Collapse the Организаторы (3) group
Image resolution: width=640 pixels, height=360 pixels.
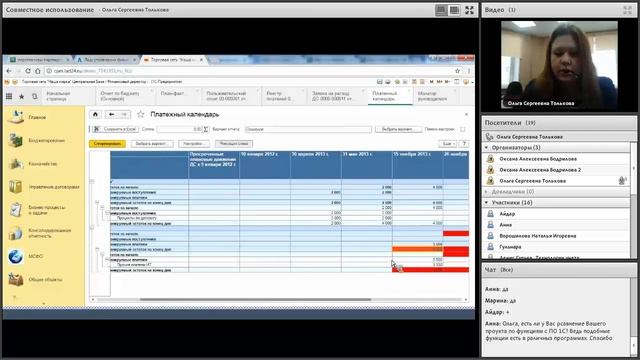pyautogui.click(x=487, y=147)
